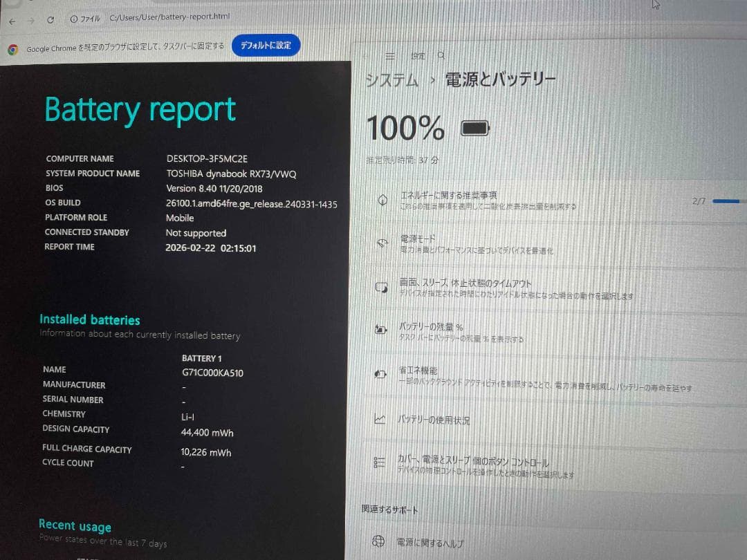Select design capacity 44,400 mWh
This screenshot has height=560, width=747.
pos(207,433)
